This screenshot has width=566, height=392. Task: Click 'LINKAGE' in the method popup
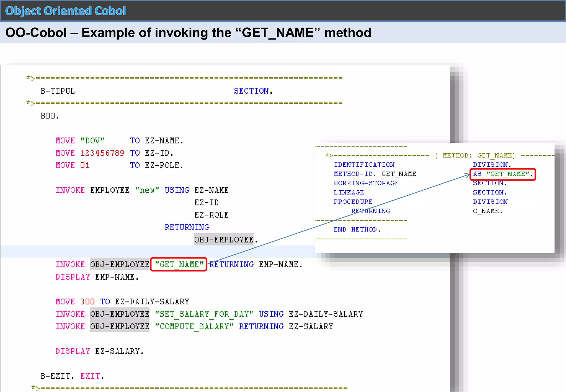coord(349,192)
